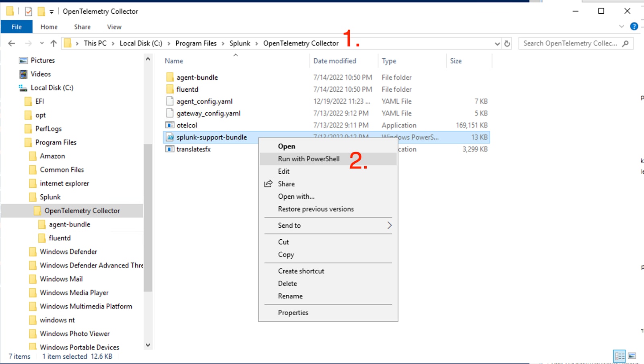The image size is (644, 364).
Task: Click Splunk in the address breadcrumb
Action: [240, 43]
